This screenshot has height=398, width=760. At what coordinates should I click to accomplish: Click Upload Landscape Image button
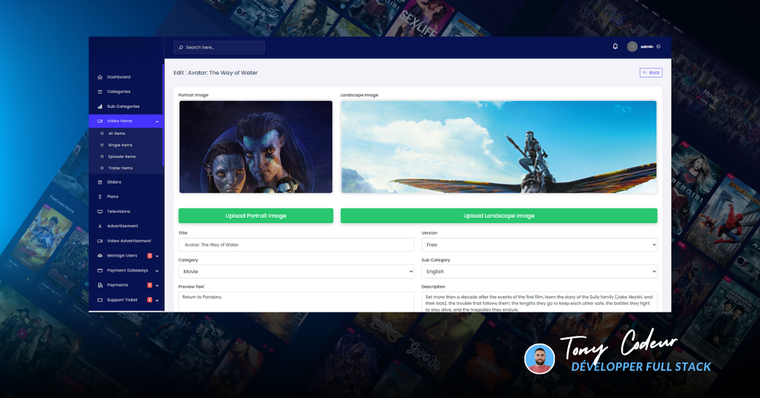[499, 216]
